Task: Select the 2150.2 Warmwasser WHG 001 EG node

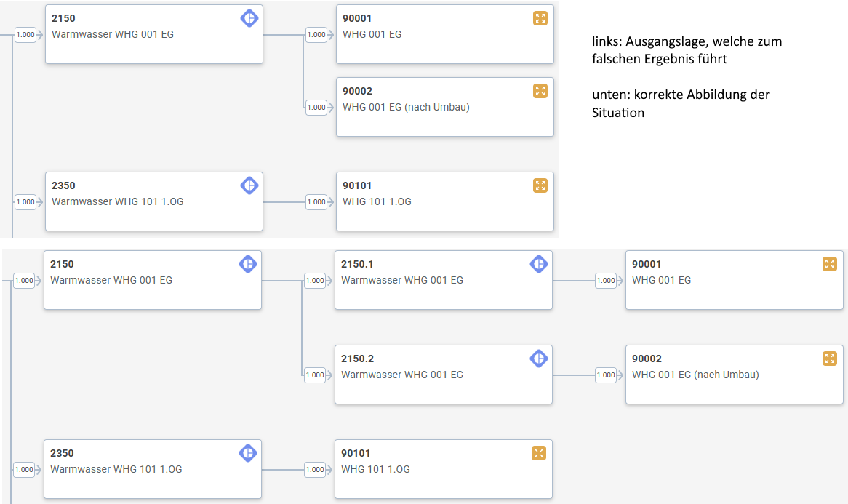Action: click(443, 375)
